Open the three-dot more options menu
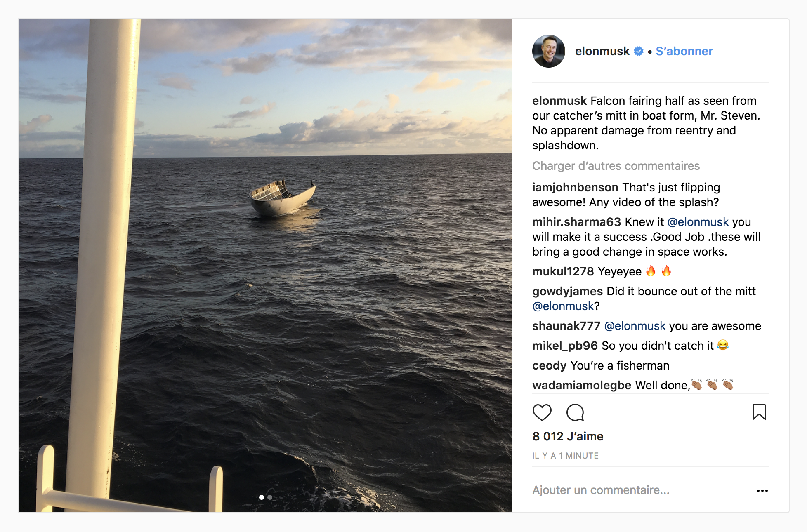807x532 pixels. click(x=762, y=490)
